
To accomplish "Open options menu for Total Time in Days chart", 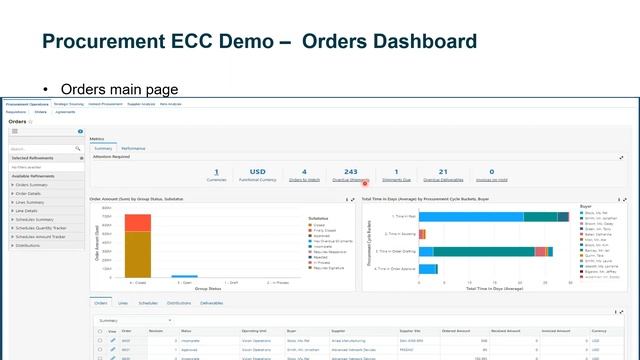I will tap(619, 200).
